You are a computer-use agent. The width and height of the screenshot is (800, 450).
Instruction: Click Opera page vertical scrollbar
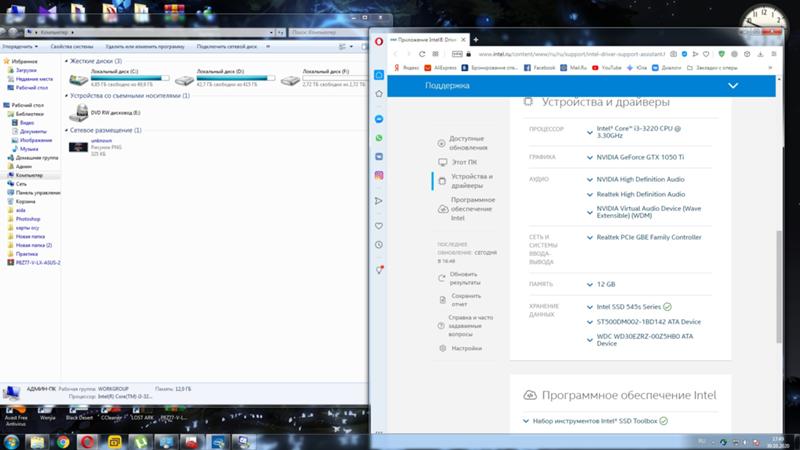point(779,286)
